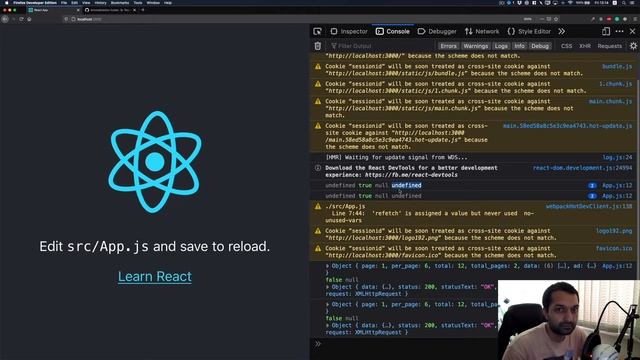Enable the Requests filter
This screenshot has height=360, width=640.
pyautogui.click(x=609, y=46)
